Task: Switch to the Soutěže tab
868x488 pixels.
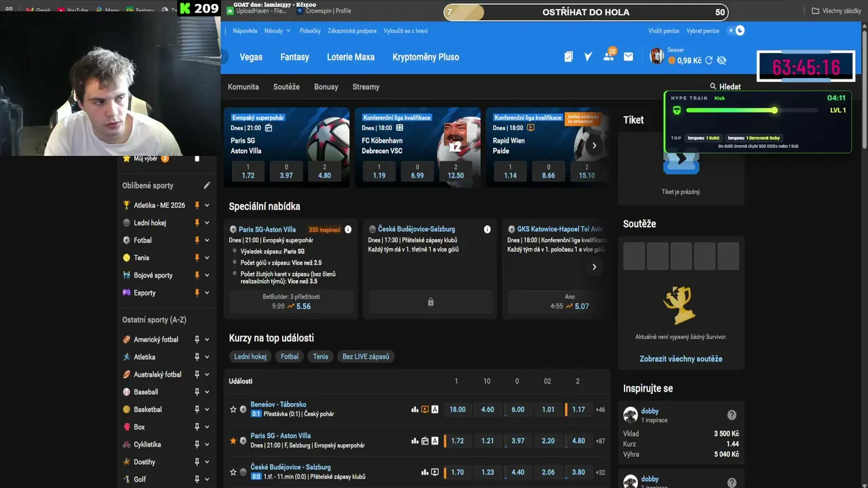Action: tap(286, 87)
